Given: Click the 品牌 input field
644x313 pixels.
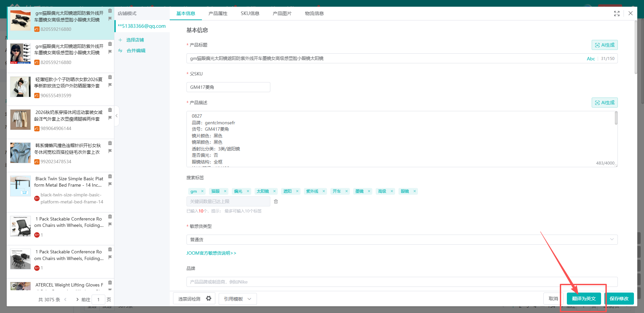Looking at the screenshot, I should (402, 282).
